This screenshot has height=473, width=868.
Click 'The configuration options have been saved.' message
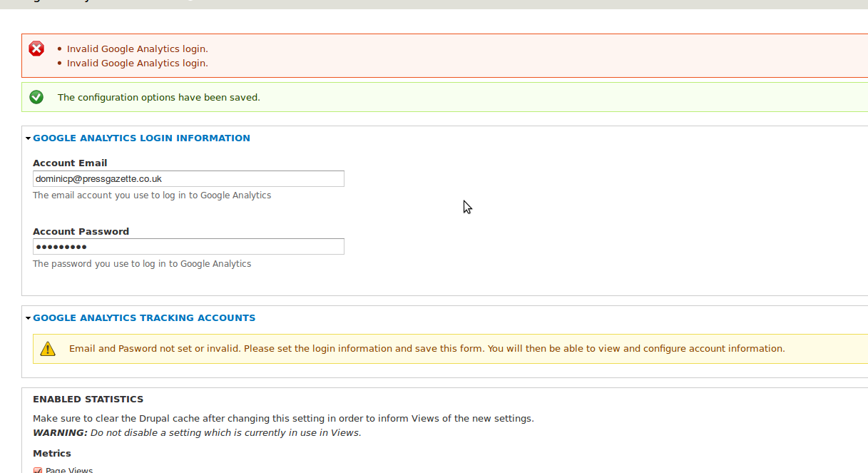coord(159,98)
